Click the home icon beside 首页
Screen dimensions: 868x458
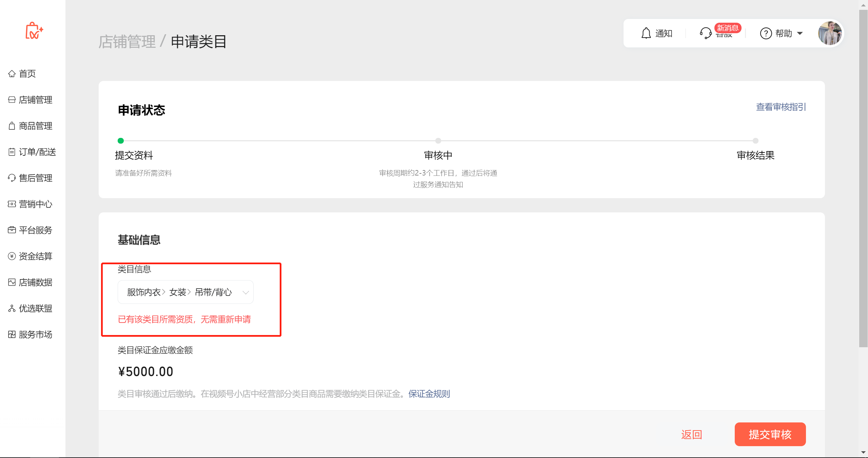tap(12, 74)
